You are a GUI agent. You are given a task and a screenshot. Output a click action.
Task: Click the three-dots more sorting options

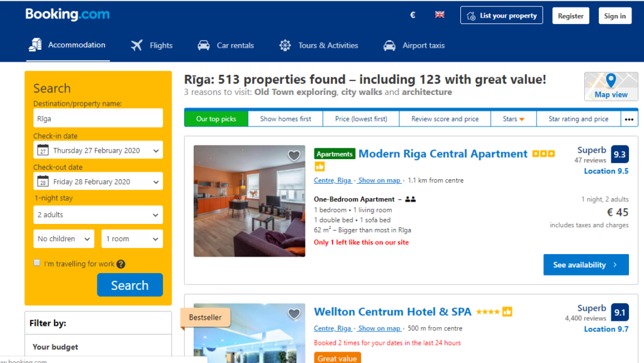(x=629, y=119)
